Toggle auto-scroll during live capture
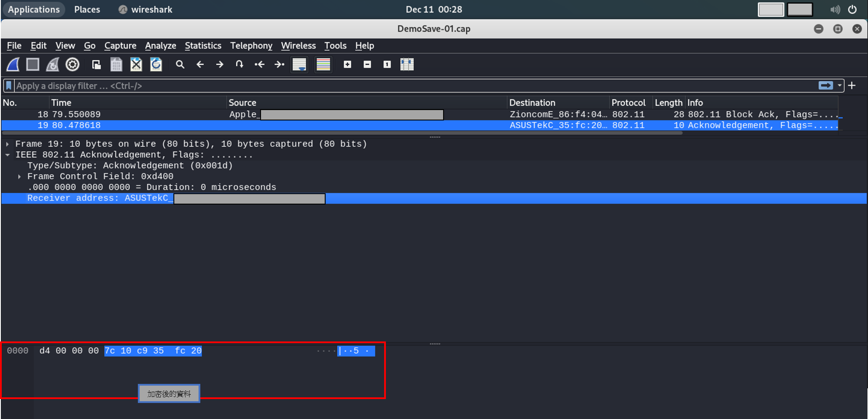The image size is (868, 419). pos(299,65)
